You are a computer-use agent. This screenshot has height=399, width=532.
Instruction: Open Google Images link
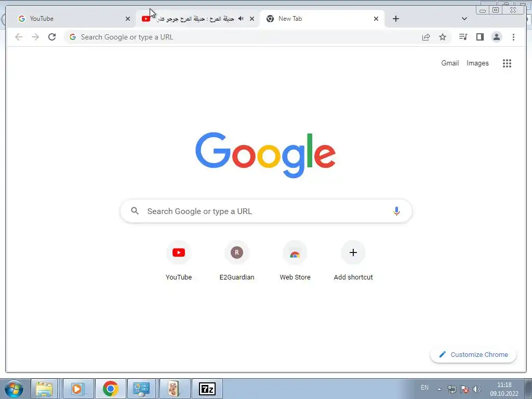477,63
